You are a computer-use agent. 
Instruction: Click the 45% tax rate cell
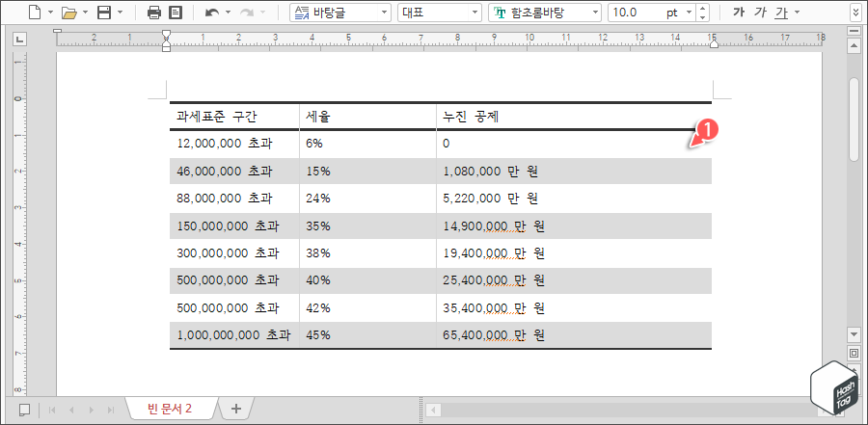(x=368, y=335)
